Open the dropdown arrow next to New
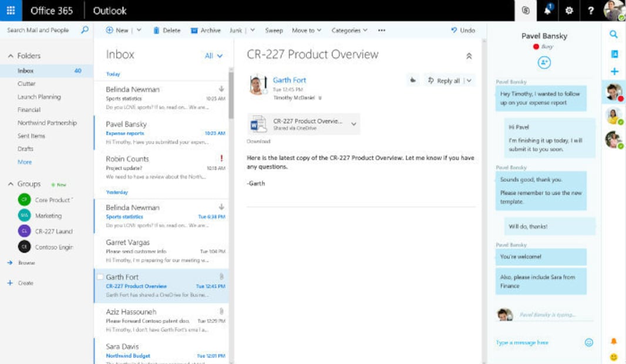The width and height of the screenshot is (626, 364). 139,30
